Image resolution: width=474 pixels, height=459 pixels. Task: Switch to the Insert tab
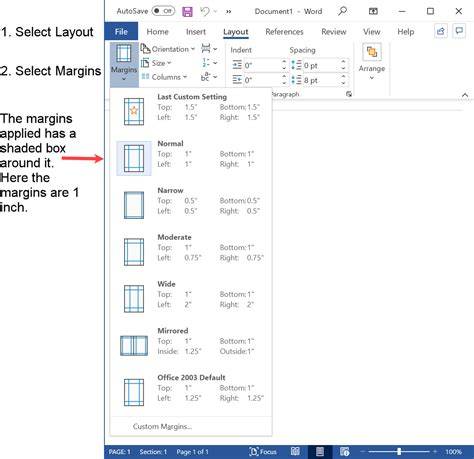(196, 32)
